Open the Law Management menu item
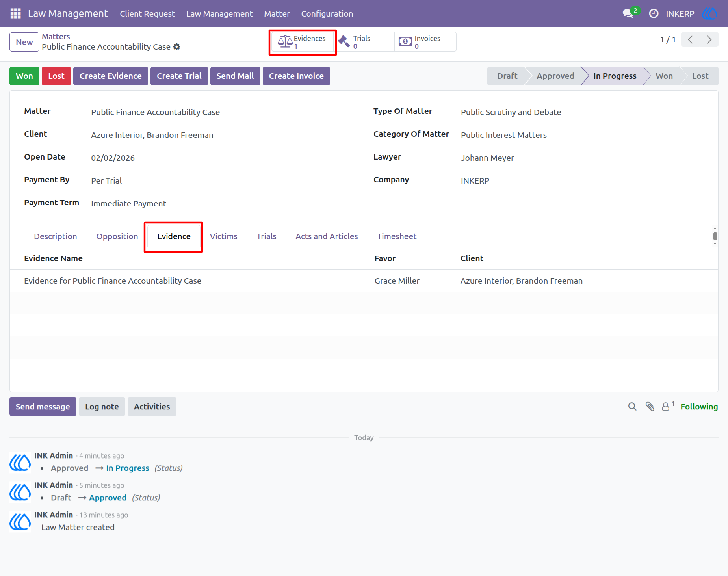The width and height of the screenshot is (728, 576). point(219,13)
